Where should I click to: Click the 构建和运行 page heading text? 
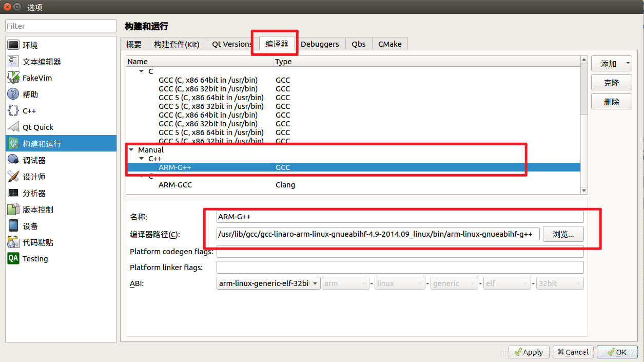147,26
